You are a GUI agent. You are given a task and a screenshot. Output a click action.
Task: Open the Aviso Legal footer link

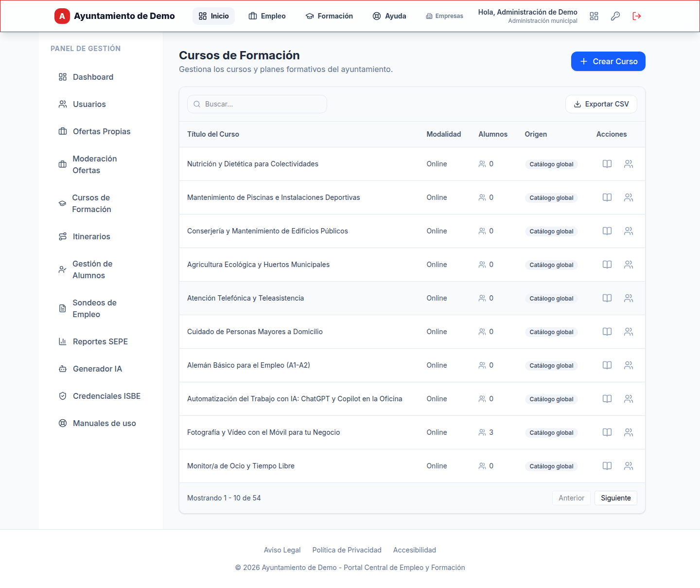(282, 550)
